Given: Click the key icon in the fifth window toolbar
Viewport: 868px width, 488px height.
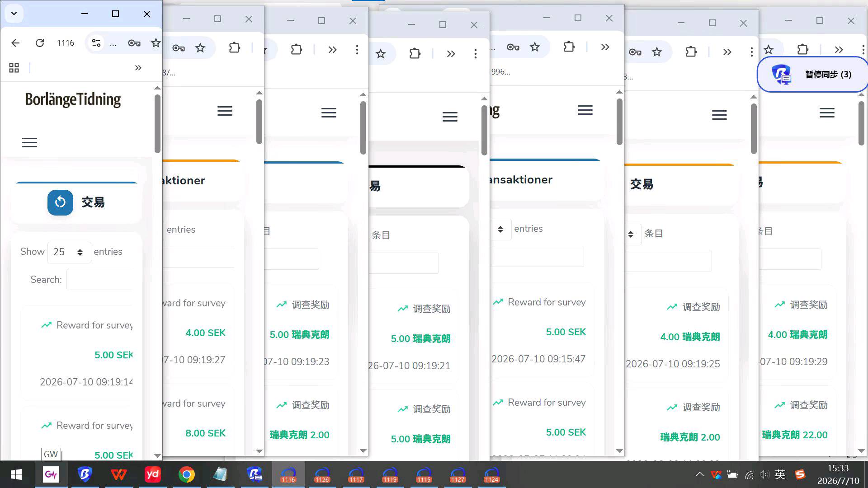Looking at the screenshot, I should pyautogui.click(x=513, y=47).
